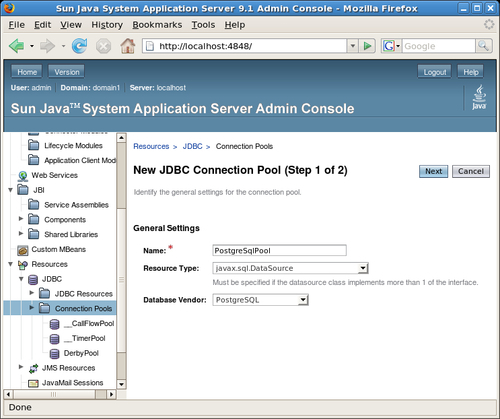The image size is (500, 419).
Task: Click the JBI folder icon
Action: tap(23, 190)
